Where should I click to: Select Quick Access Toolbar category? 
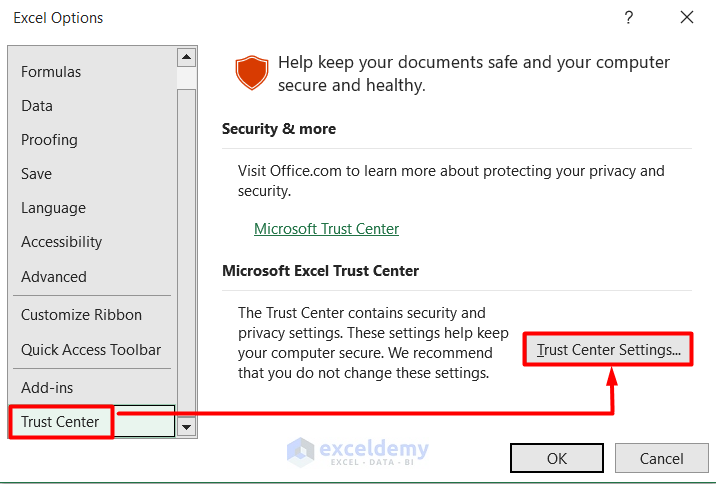91,350
